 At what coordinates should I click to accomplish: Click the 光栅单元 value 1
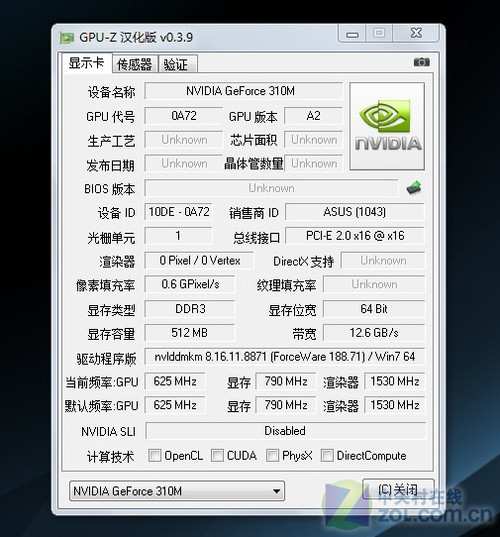pos(178,236)
